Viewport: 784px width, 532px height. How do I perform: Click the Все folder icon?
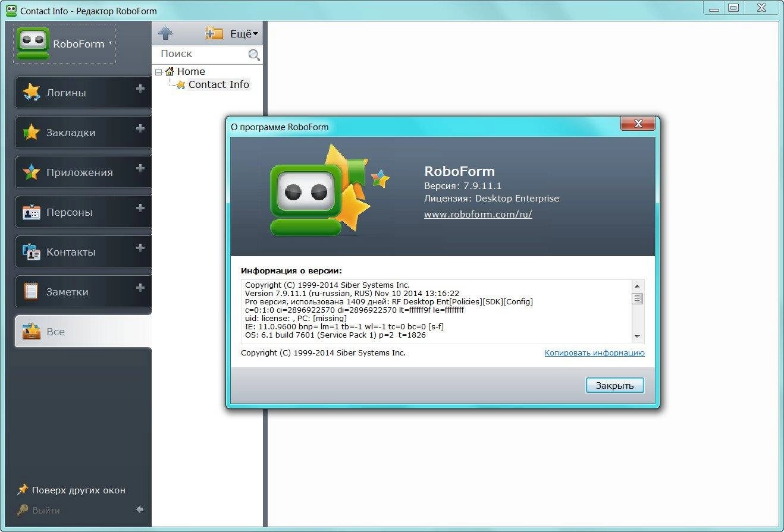(x=31, y=332)
